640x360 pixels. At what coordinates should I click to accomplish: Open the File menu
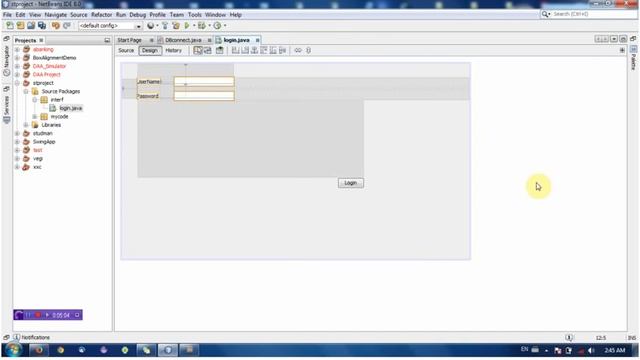tap(7, 15)
